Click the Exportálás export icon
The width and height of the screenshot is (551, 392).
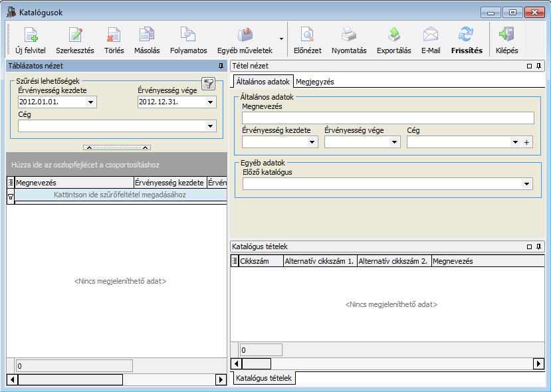coord(394,35)
